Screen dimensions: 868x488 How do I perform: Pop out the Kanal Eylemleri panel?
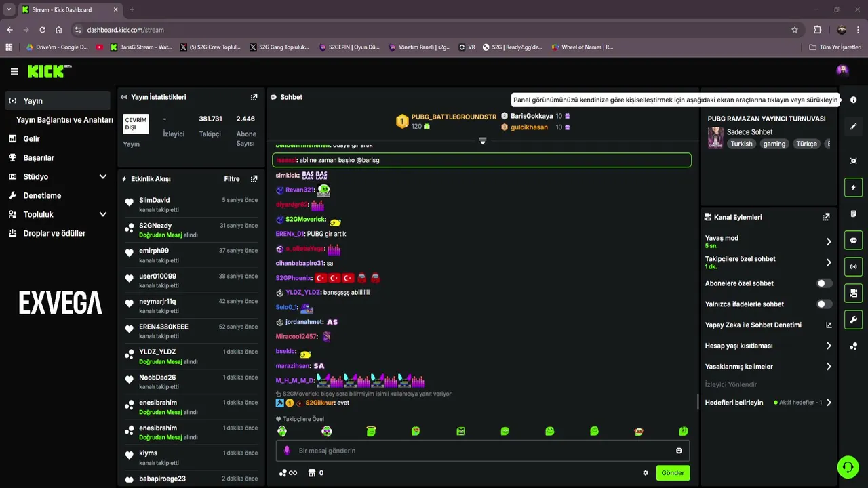(826, 218)
